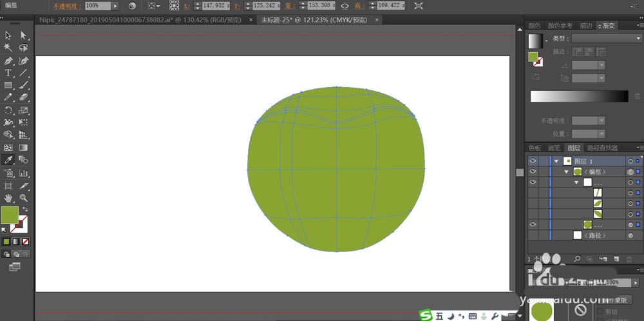The image size is (644, 321).
Task: Toggle visibility eye of 编组 layer
Action: 533,171
